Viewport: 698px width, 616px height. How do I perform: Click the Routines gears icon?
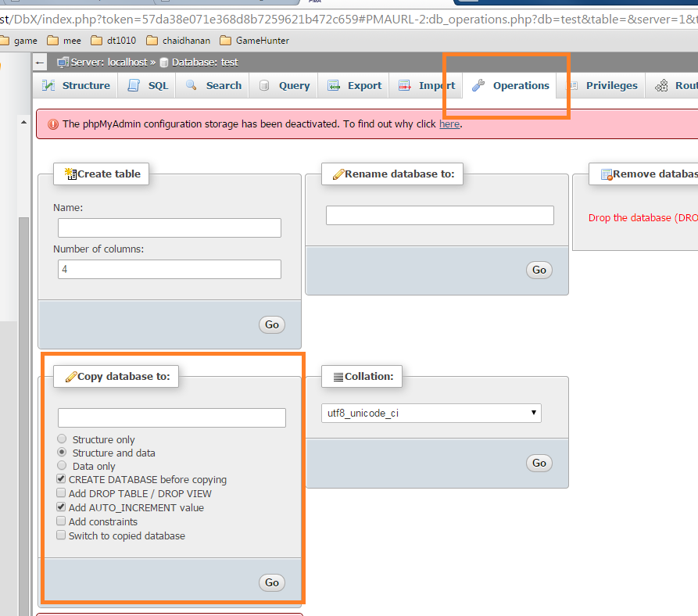tap(661, 85)
